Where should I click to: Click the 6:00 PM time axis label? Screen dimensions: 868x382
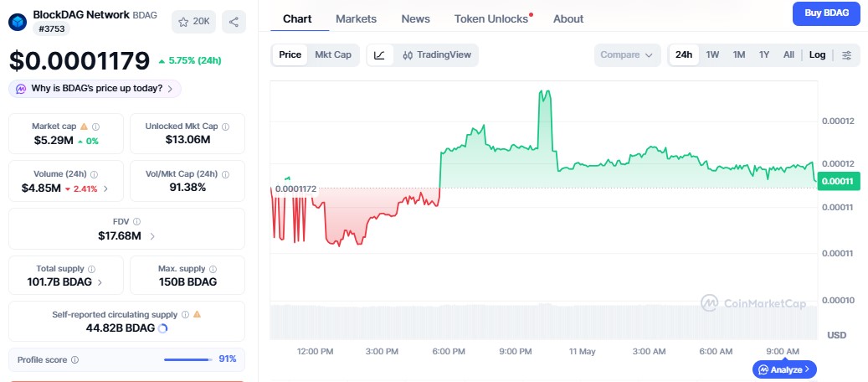[449, 352]
